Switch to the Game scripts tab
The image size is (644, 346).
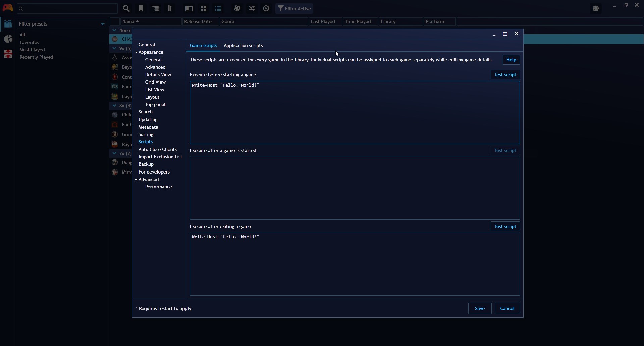[203, 46]
